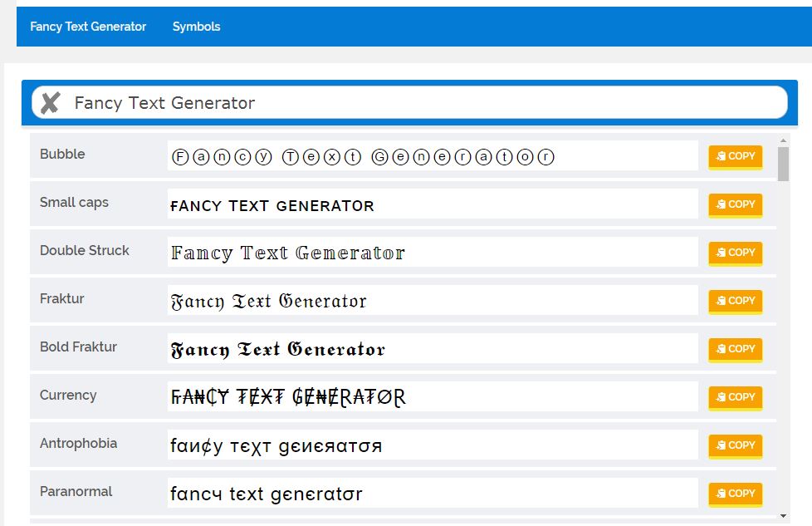
Task: Select the Antrophobia output text
Action: click(x=276, y=446)
